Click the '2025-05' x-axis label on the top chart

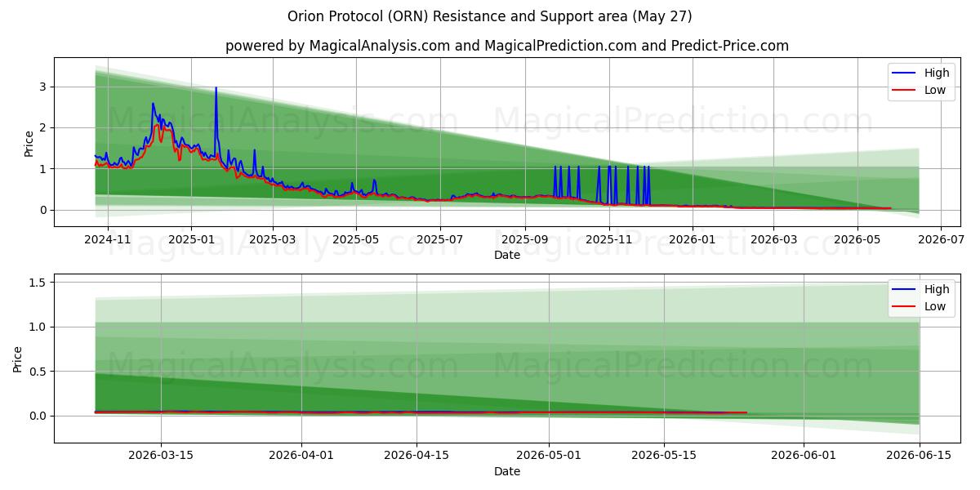[x=355, y=239]
